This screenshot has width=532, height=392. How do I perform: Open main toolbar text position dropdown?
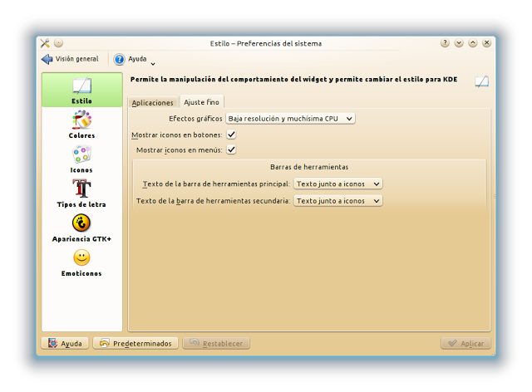[337, 184]
